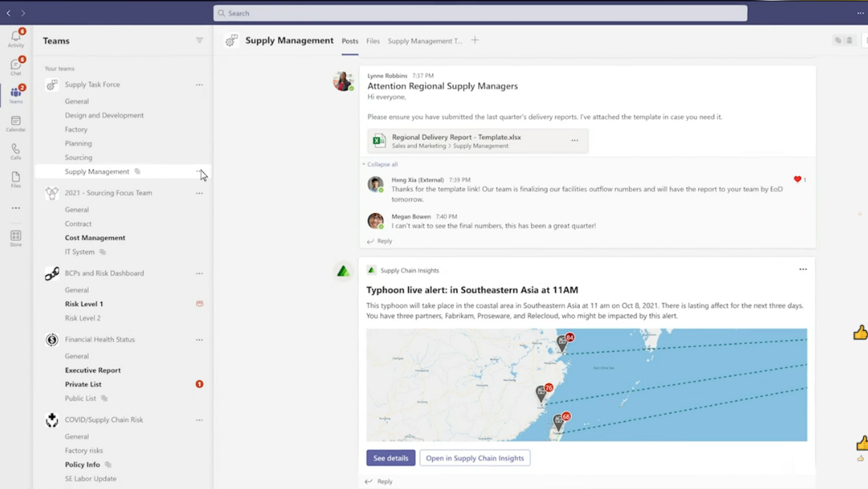
Task: Open the Store apps icon
Action: pos(15,238)
